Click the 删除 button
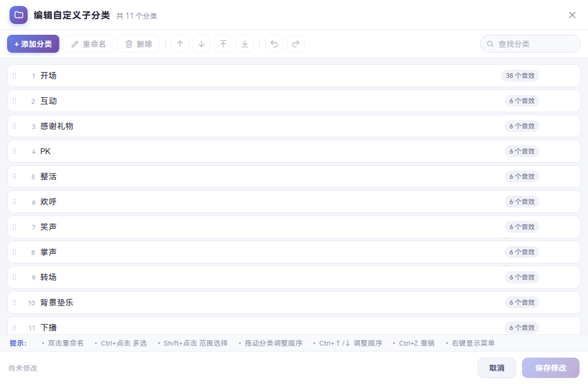The width and height of the screenshot is (588, 384). coord(139,44)
